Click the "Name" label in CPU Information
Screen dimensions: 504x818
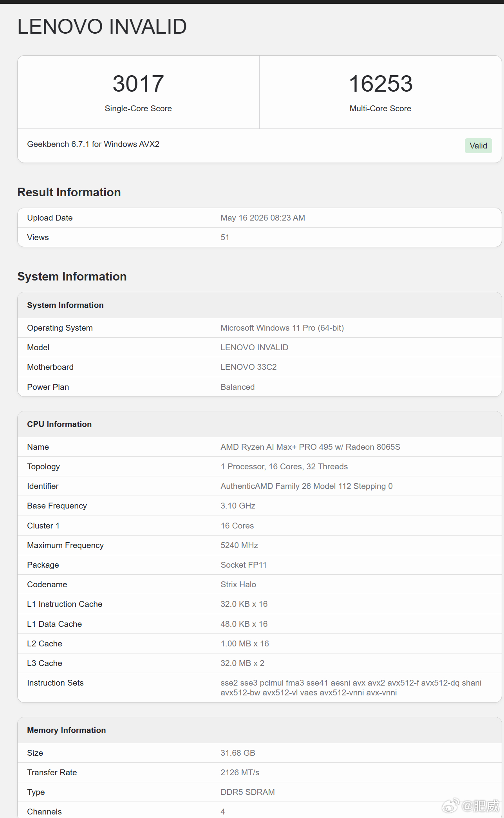click(x=38, y=447)
